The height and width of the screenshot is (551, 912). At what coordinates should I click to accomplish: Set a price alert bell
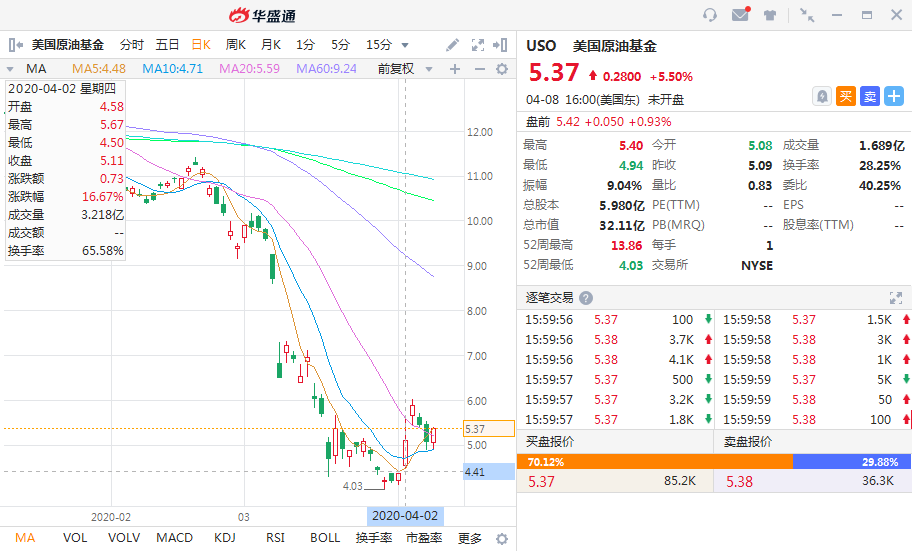821,96
